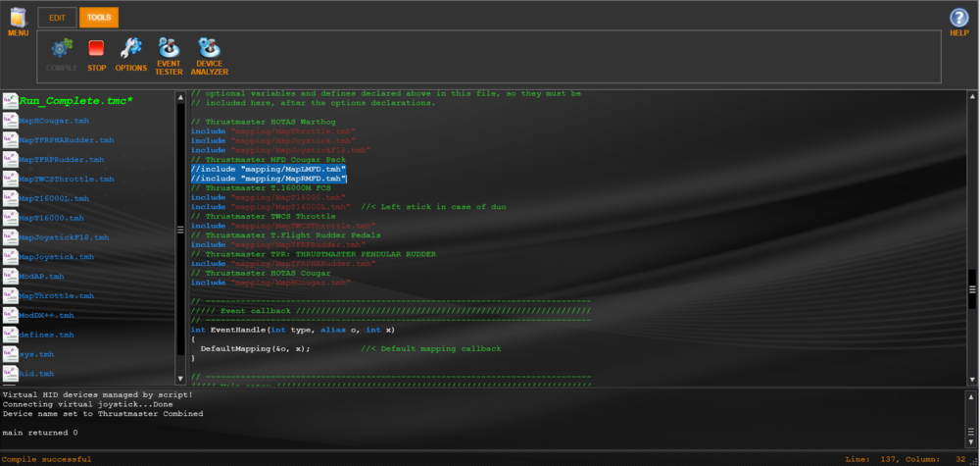Open the MapJoystick.tmh file
This screenshot has height=466, width=980.
[57, 256]
